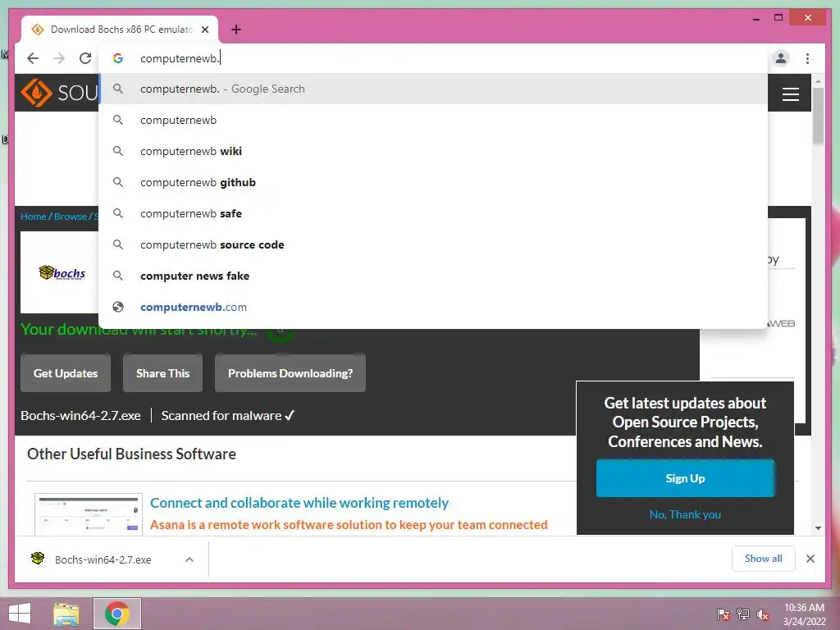
Task: Click the Get Updates button
Action: (x=66, y=373)
